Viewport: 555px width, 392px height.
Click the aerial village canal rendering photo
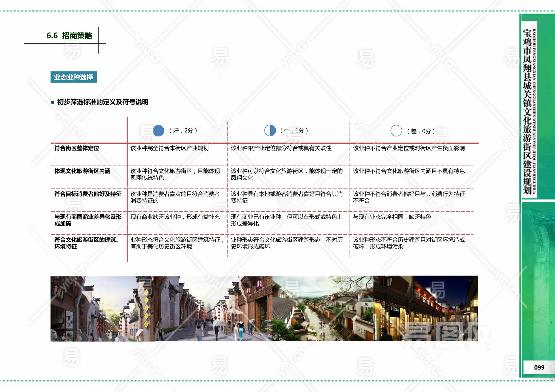pyautogui.click(x=323, y=308)
